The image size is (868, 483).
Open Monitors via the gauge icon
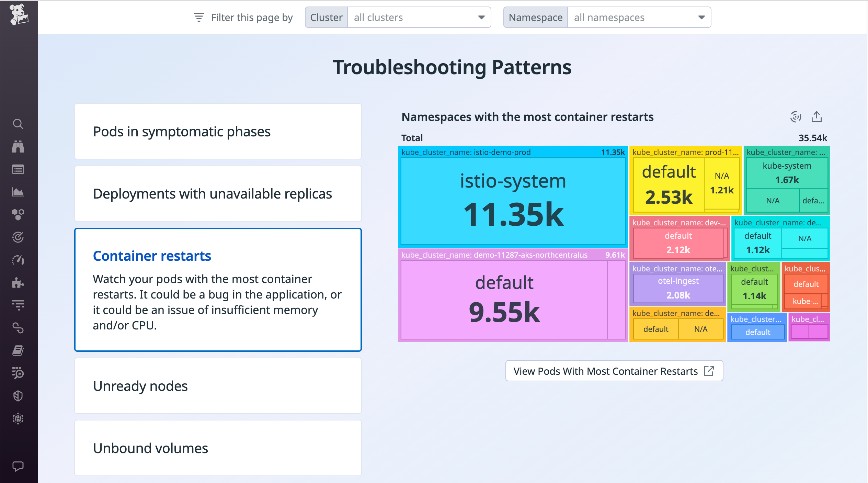click(18, 260)
